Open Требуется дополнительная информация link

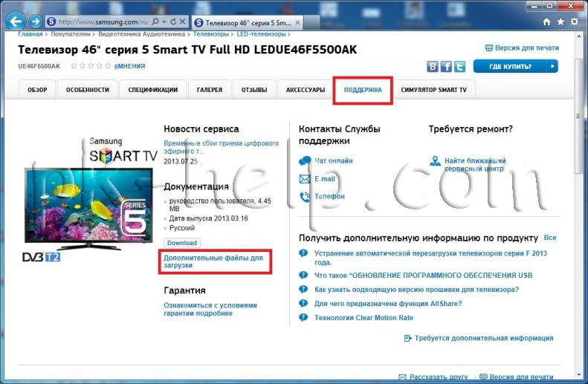[484, 338]
